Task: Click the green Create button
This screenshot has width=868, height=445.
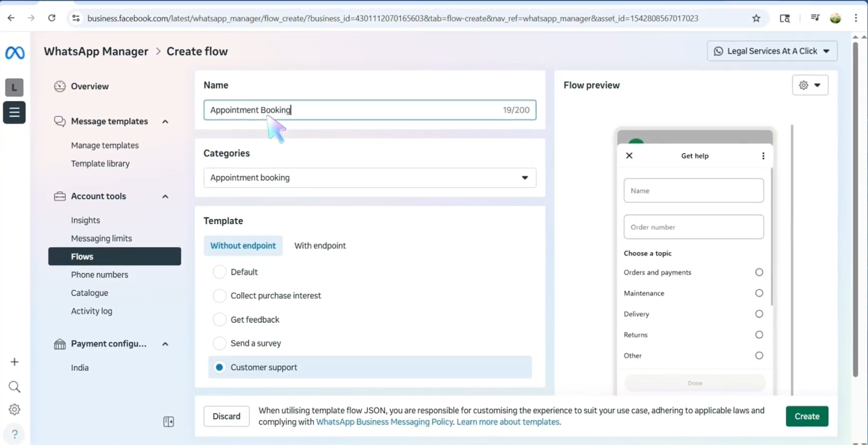Action: tap(806, 416)
